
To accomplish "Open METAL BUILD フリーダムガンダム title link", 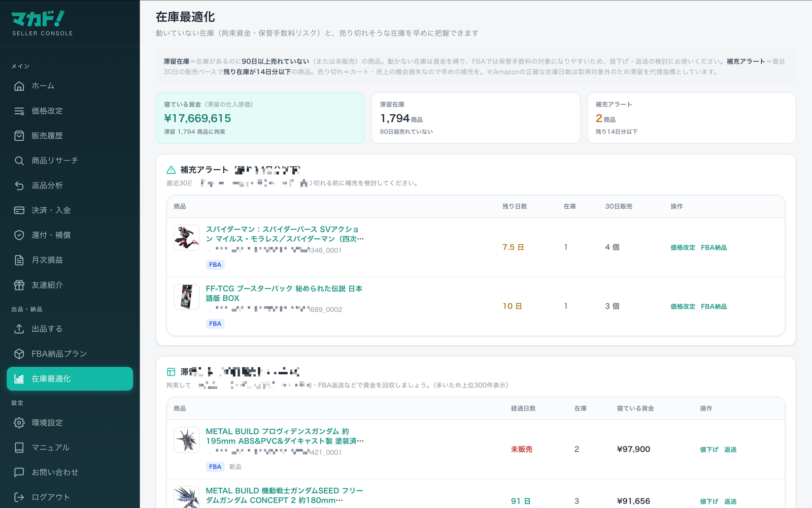I will 285,495.
